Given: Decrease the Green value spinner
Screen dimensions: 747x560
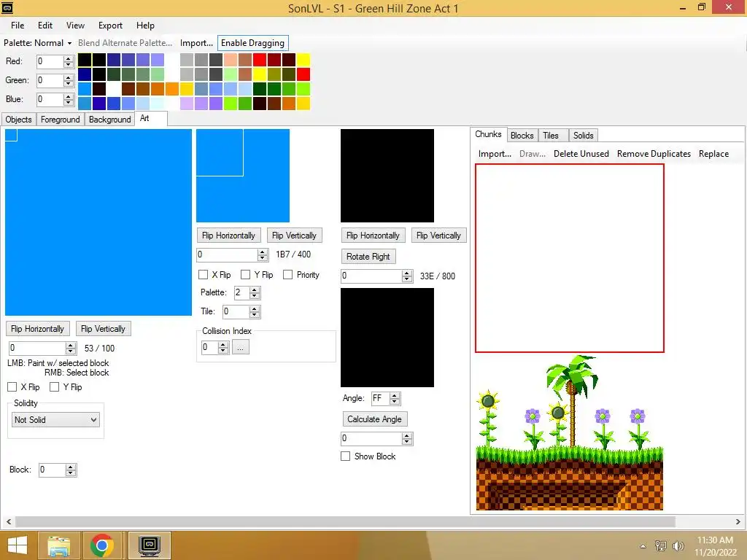Looking at the screenshot, I should 69,83.
